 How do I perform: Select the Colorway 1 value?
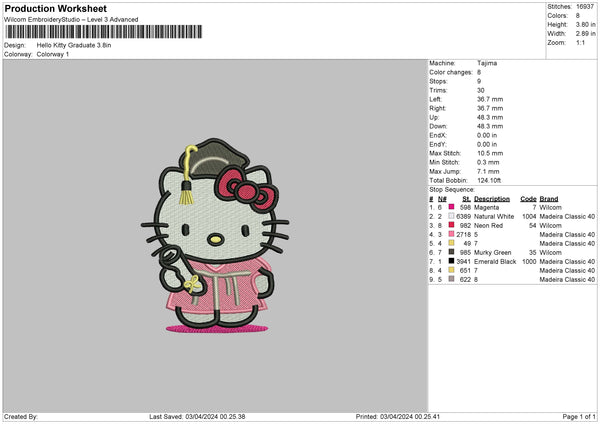click(53, 54)
